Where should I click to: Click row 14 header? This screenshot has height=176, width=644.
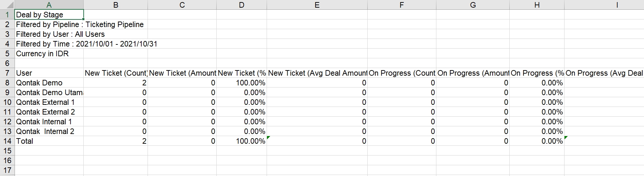(7, 141)
